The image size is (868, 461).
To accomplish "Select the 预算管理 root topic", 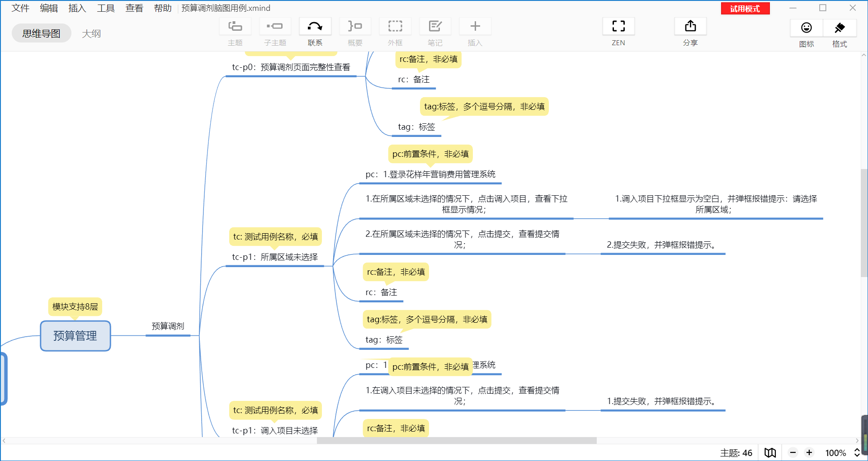I will (x=75, y=336).
